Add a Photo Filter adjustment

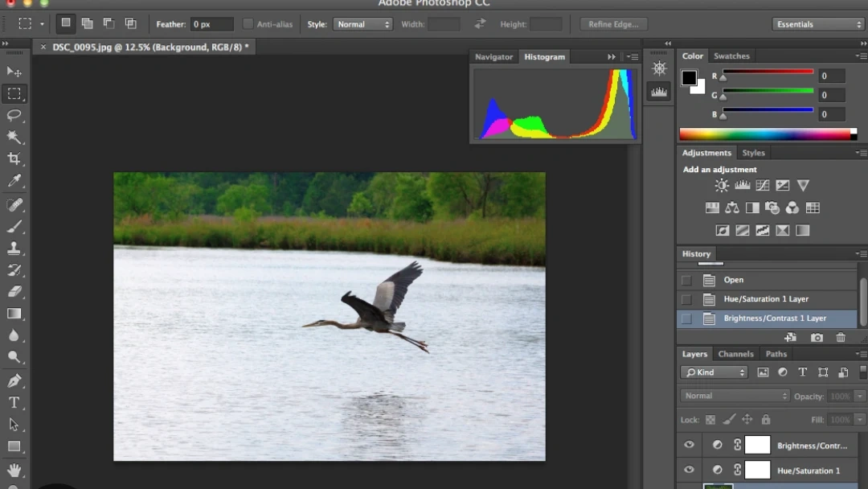[772, 208]
